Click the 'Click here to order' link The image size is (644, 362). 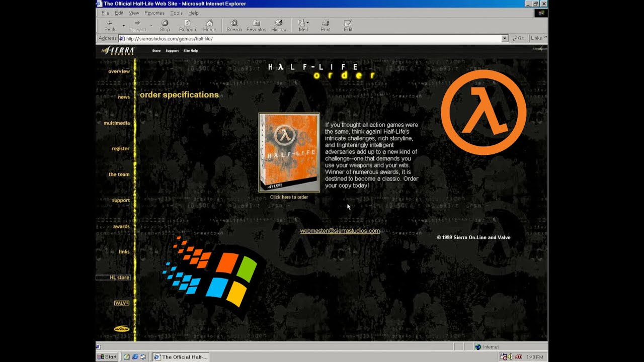tap(289, 197)
